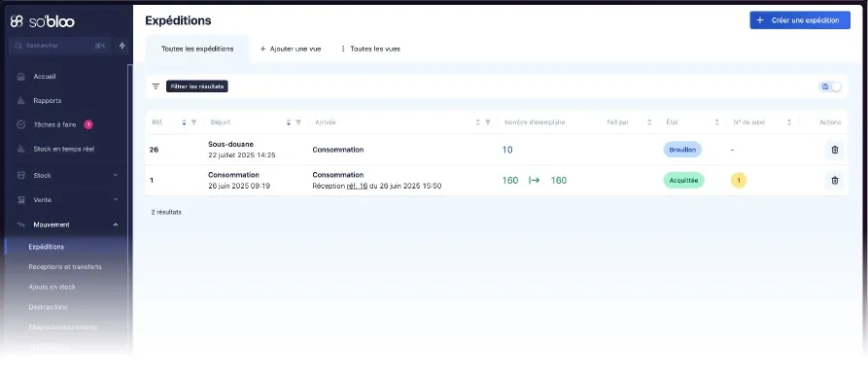Click the Rechercher search field
The height and width of the screenshot is (376, 868).
tap(60, 46)
